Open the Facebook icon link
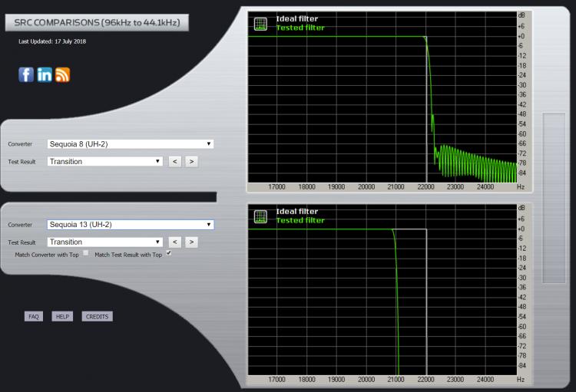Image resolution: width=576 pixels, height=392 pixels. click(x=26, y=75)
